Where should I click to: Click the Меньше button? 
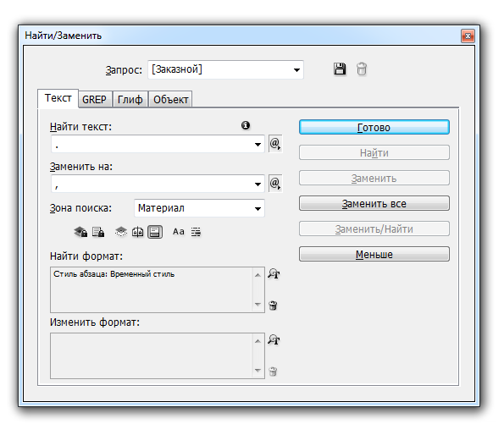click(374, 254)
